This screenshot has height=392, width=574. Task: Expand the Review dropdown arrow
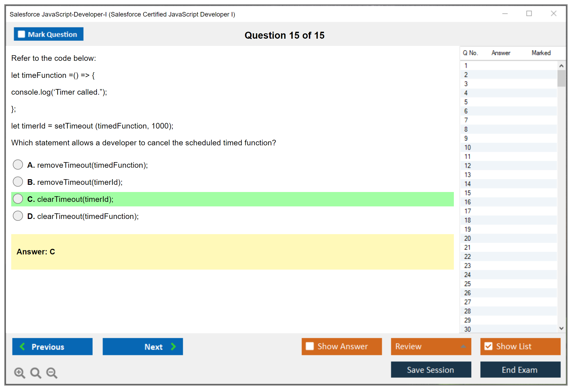[463, 346]
